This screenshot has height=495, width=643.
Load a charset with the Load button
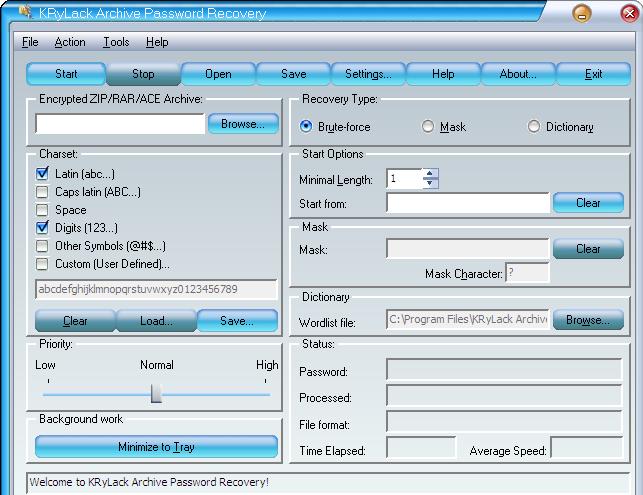[x=156, y=320]
